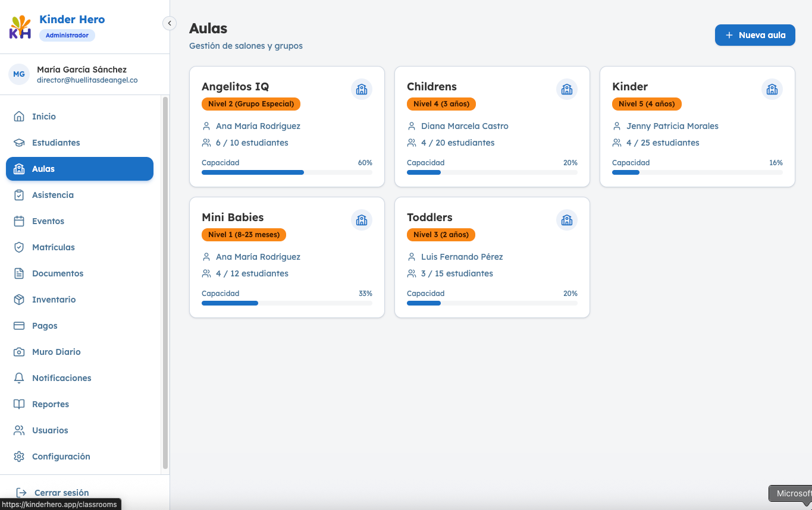
Task: Click the Childrens classroom building icon
Action: 567,90
